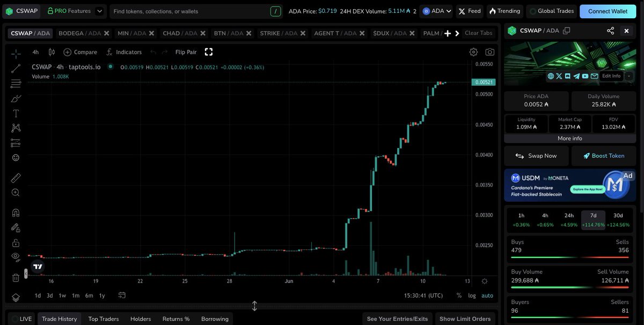The image size is (644, 325).
Task: Click the Boost Token button
Action: pos(603,156)
